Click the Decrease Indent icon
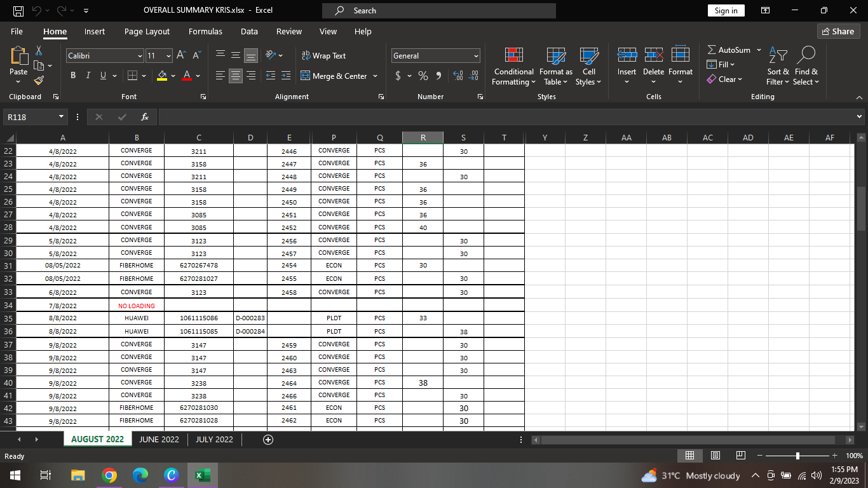Screen dimensions: 868x488 (270, 76)
